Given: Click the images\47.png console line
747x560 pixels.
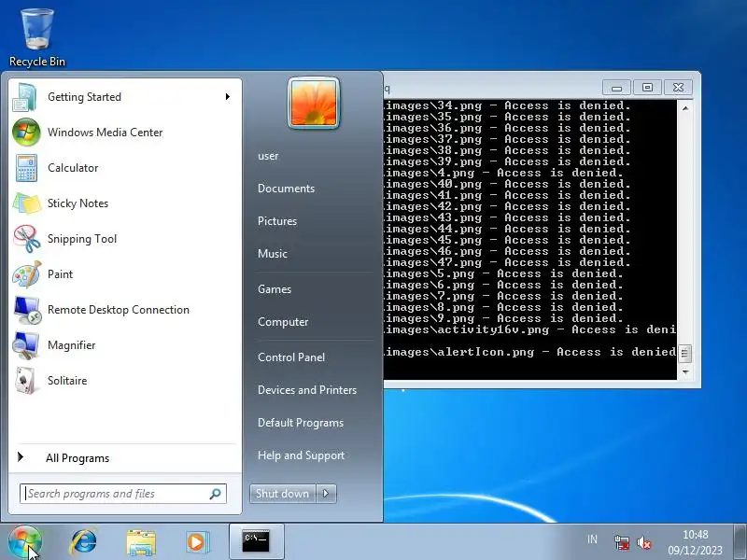Looking at the screenshot, I should click(507, 263).
